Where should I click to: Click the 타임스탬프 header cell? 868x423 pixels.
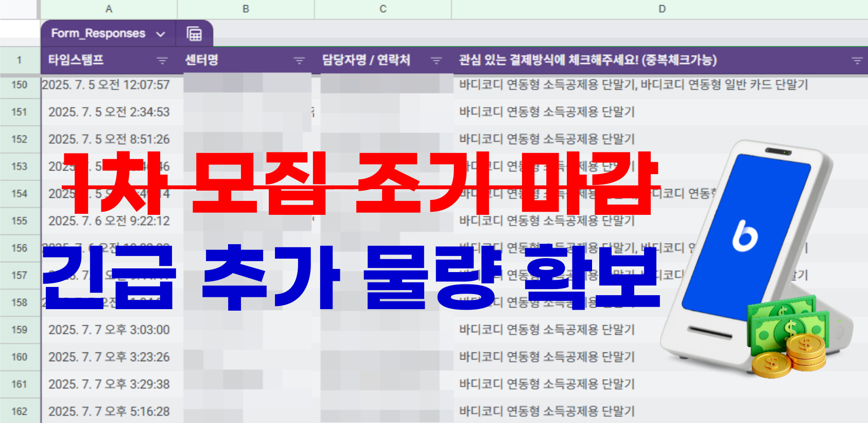[x=109, y=60]
